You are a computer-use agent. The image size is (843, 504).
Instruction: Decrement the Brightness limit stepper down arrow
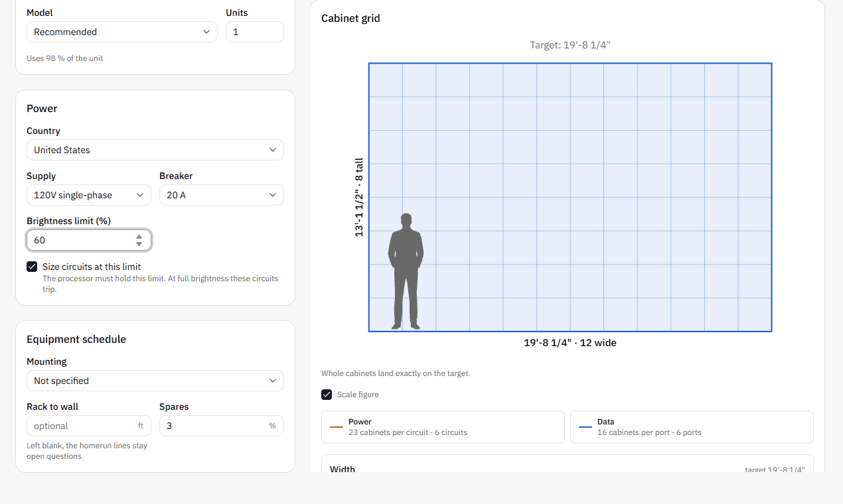(139, 244)
